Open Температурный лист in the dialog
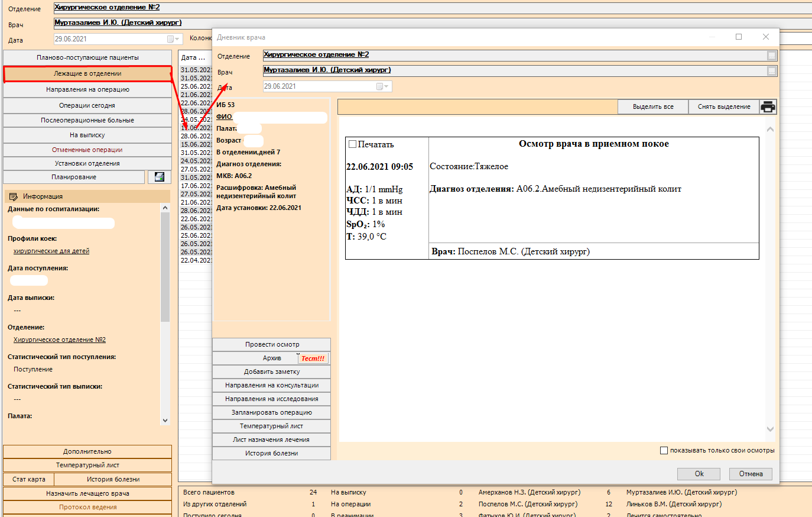The image size is (812, 517). (x=272, y=426)
